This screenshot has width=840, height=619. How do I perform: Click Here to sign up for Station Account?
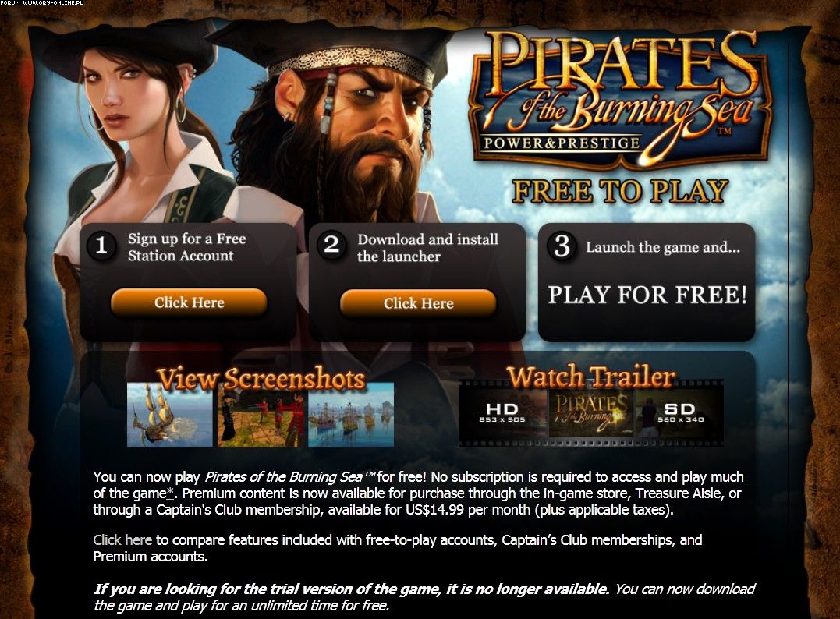pyautogui.click(x=189, y=302)
